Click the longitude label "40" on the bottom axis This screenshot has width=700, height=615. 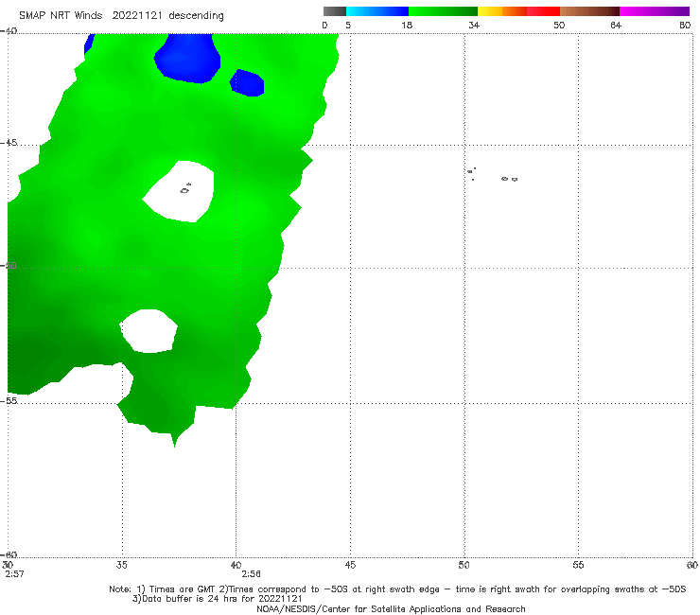tap(236, 565)
